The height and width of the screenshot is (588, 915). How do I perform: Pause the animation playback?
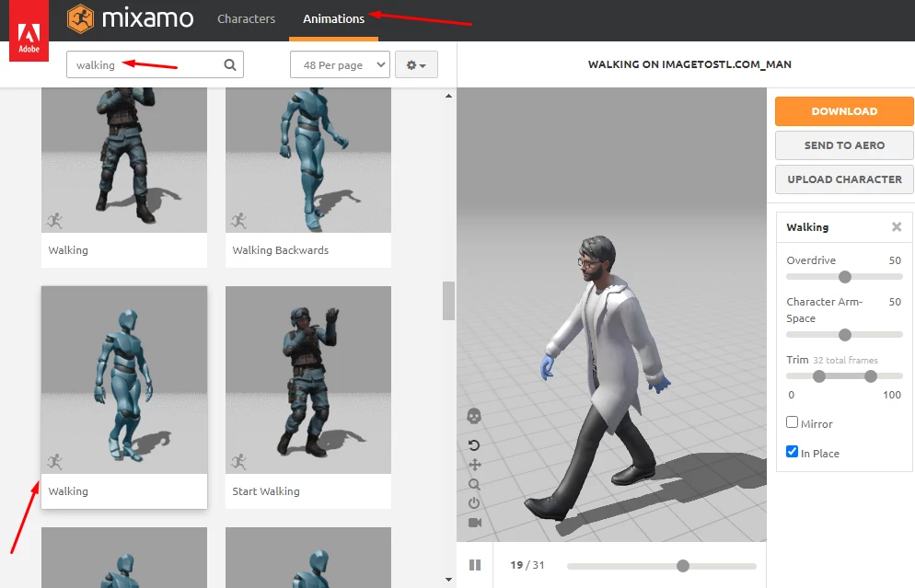(475, 565)
